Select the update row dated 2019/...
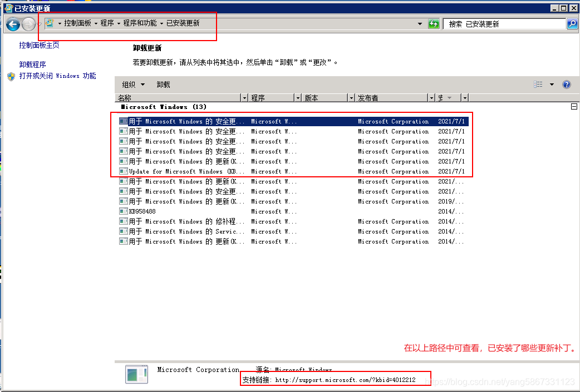The height and width of the screenshot is (392, 580). pos(294,201)
